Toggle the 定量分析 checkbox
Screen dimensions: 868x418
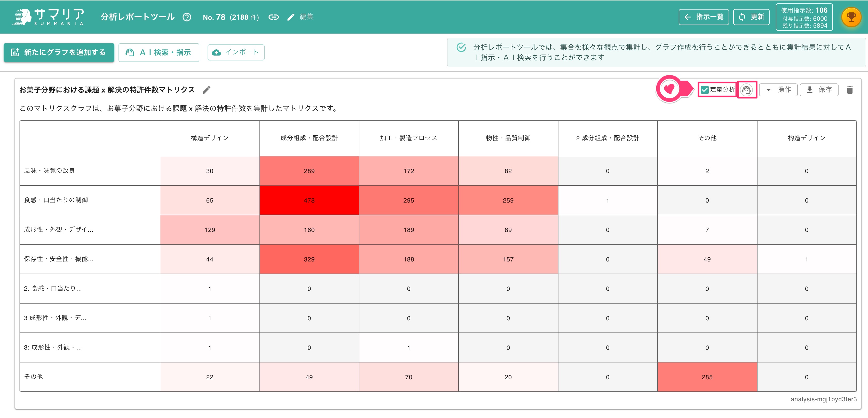(x=704, y=90)
